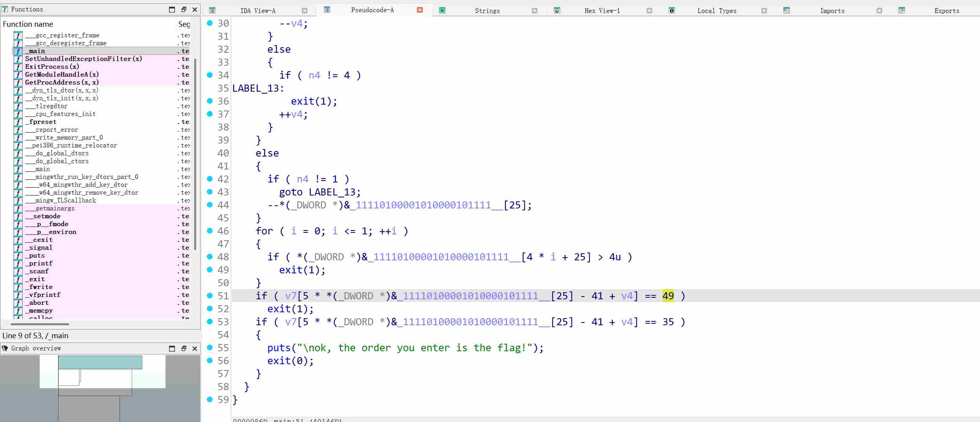Click the function icon beside _printf

tap(18, 264)
